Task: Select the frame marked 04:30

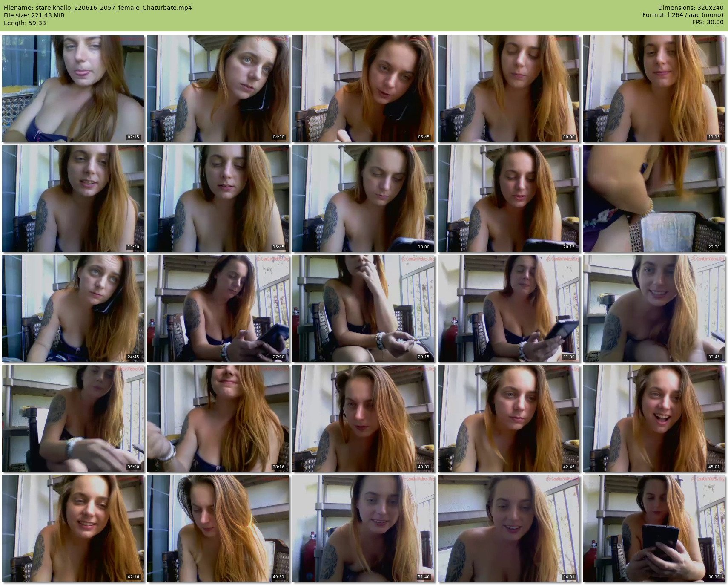Action: click(218, 89)
